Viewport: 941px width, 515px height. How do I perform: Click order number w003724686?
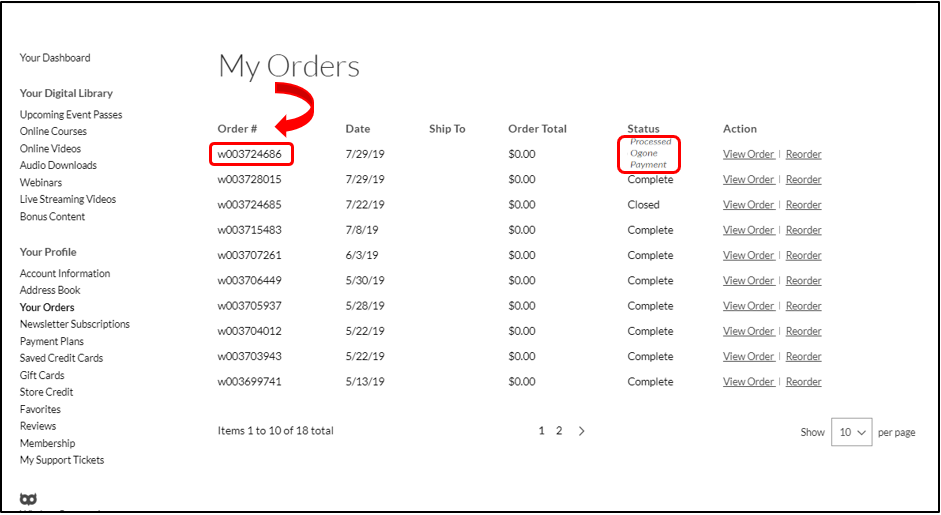click(252, 154)
